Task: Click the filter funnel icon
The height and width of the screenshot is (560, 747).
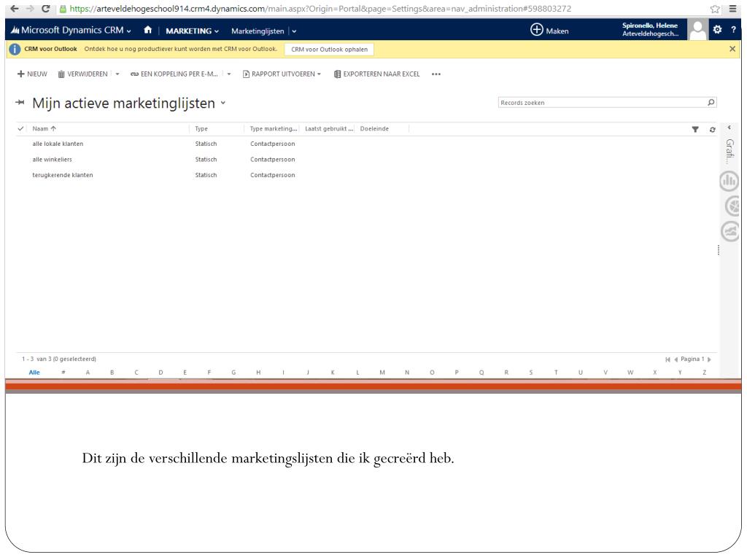Action: click(695, 129)
